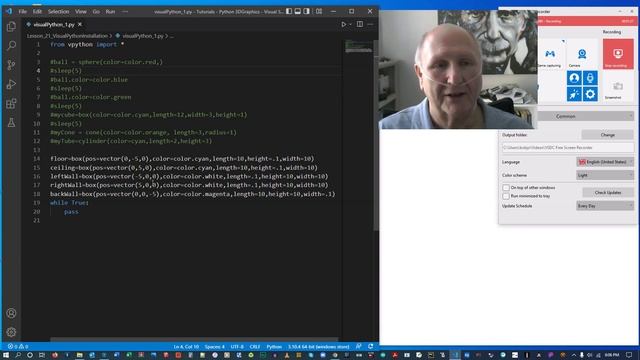Change indentation via Spaces: 4
Image resolution: width=640 pixels, height=360 pixels.
pos(214,347)
